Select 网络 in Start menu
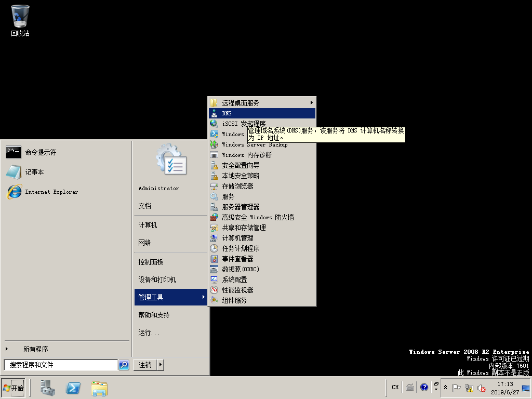This screenshot has height=399, width=532. point(145,243)
